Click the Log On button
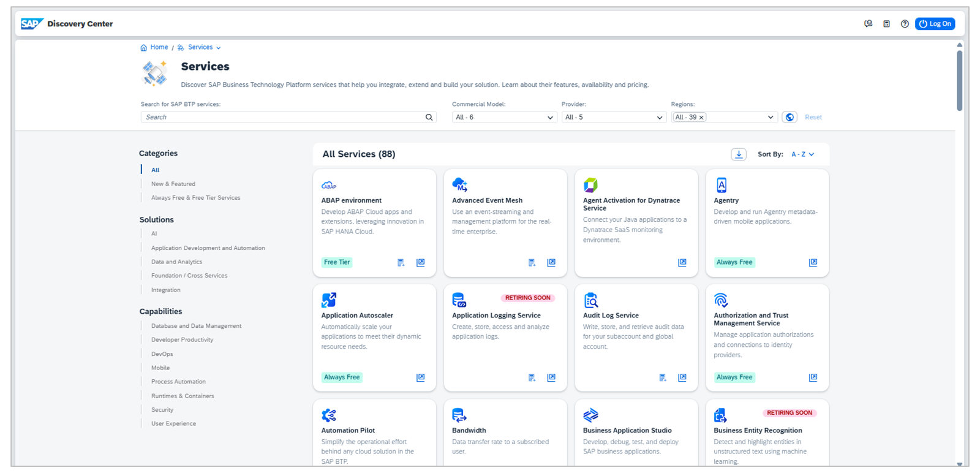The image size is (980, 473). tap(935, 24)
